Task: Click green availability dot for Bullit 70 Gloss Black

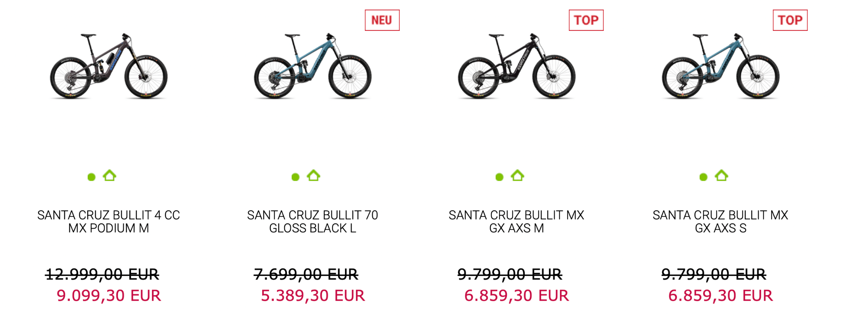Action: point(296,177)
